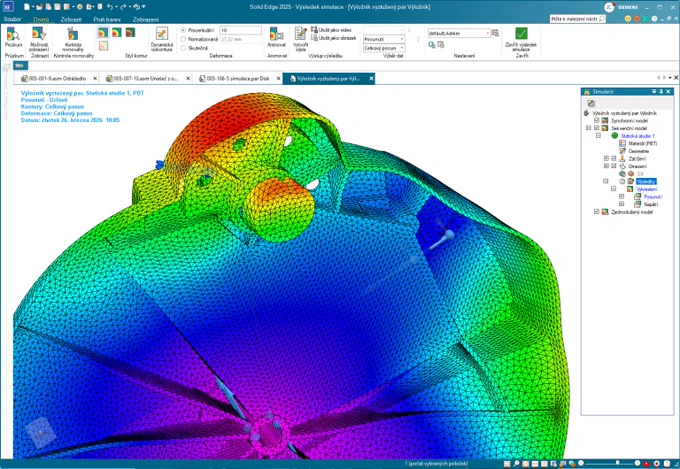Click the yellow smiley feedback icon
Screen dimensions: 680x469
tap(628, 19)
